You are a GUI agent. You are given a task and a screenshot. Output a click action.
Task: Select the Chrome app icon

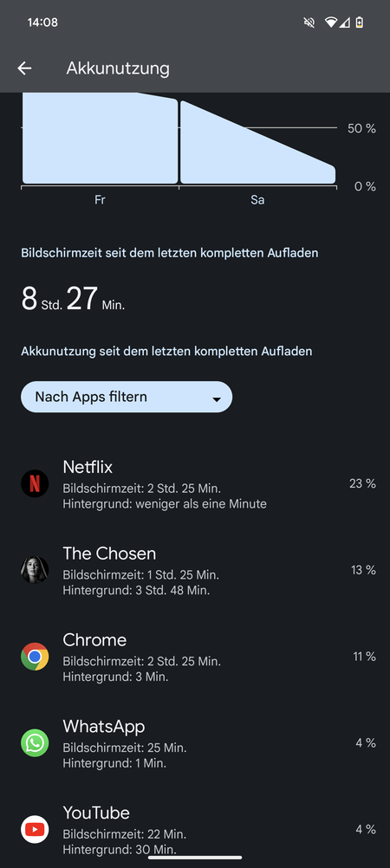35,657
